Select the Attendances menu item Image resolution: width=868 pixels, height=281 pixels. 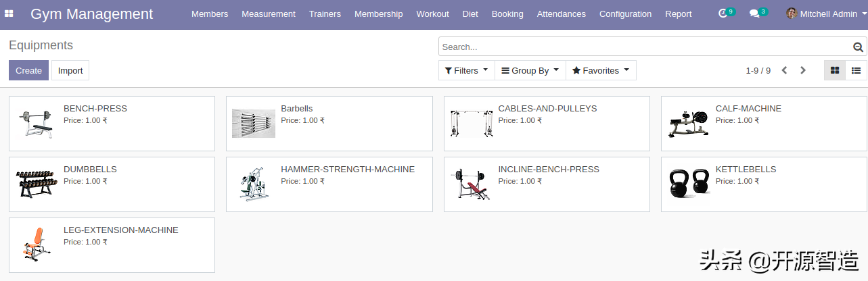click(x=561, y=14)
